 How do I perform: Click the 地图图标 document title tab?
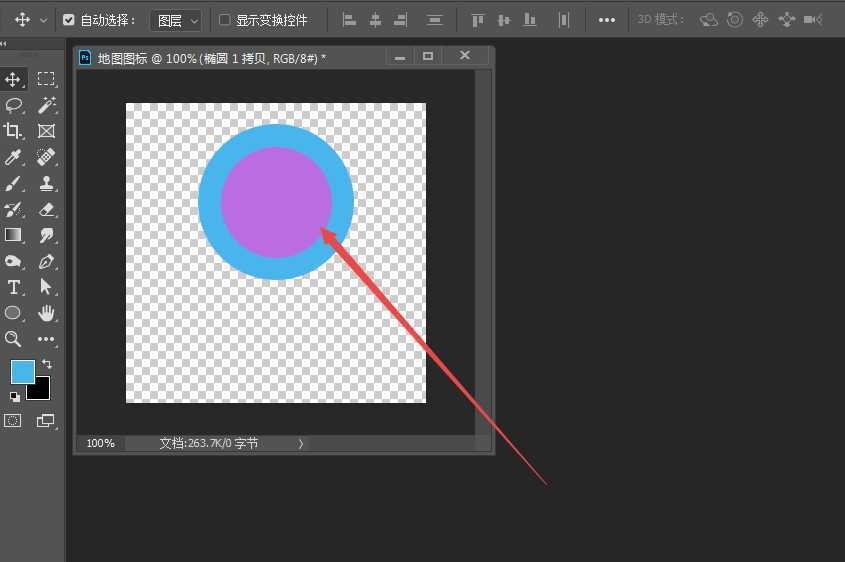click(x=210, y=59)
